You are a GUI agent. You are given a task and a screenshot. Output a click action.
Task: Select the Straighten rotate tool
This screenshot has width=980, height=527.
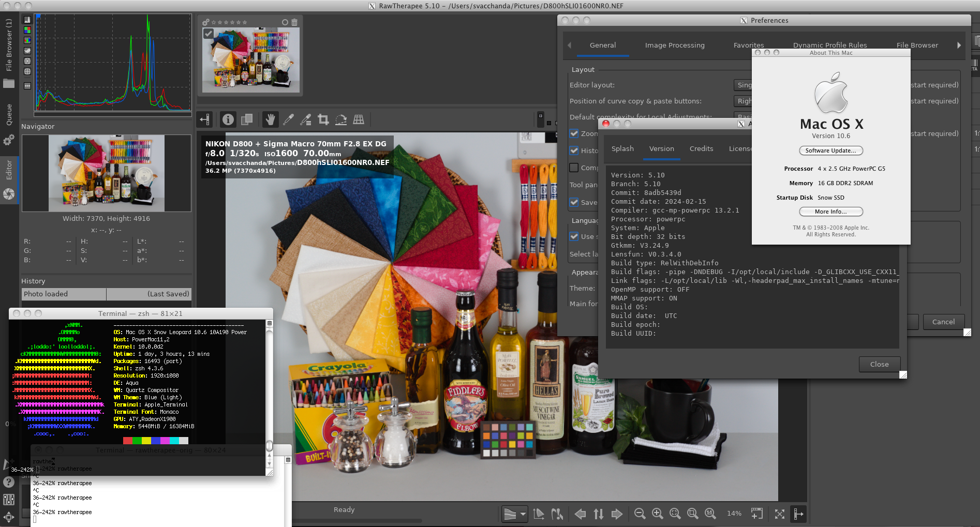[x=341, y=120]
